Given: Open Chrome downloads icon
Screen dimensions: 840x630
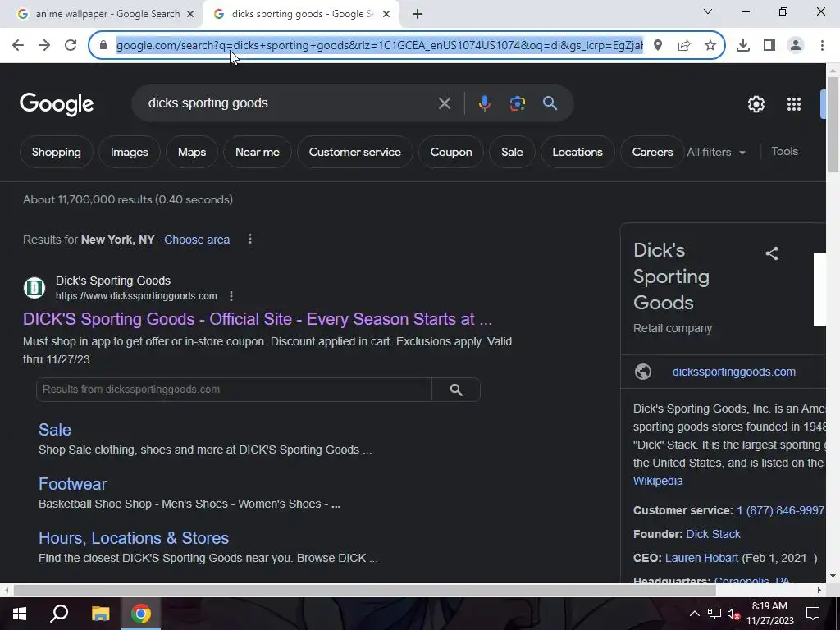Looking at the screenshot, I should coord(743,46).
